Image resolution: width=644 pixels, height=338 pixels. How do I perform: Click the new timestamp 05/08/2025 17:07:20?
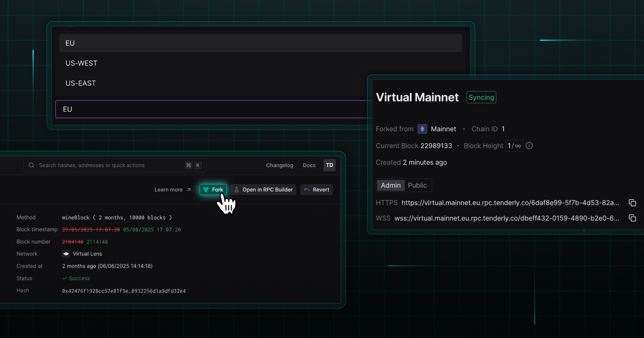click(152, 230)
